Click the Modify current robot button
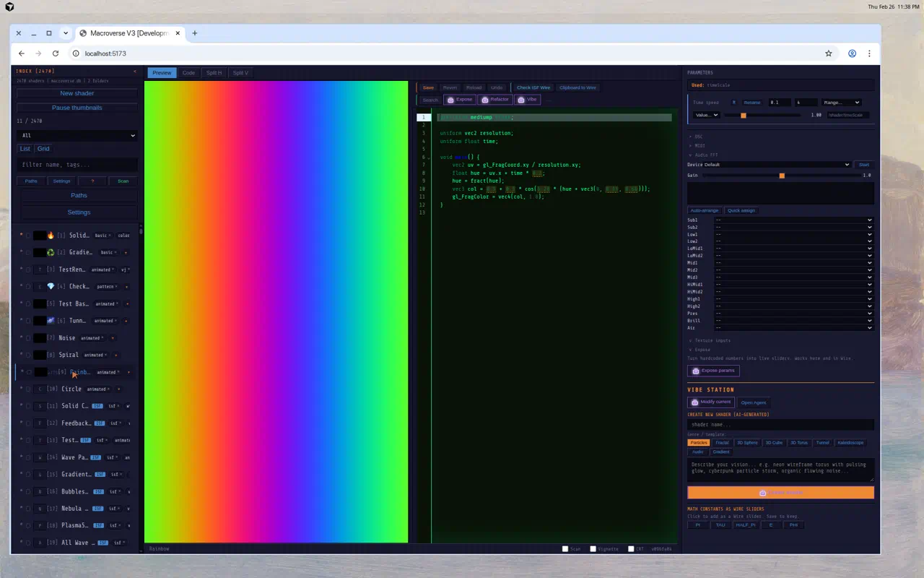The height and width of the screenshot is (578, 924). (711, 402)
